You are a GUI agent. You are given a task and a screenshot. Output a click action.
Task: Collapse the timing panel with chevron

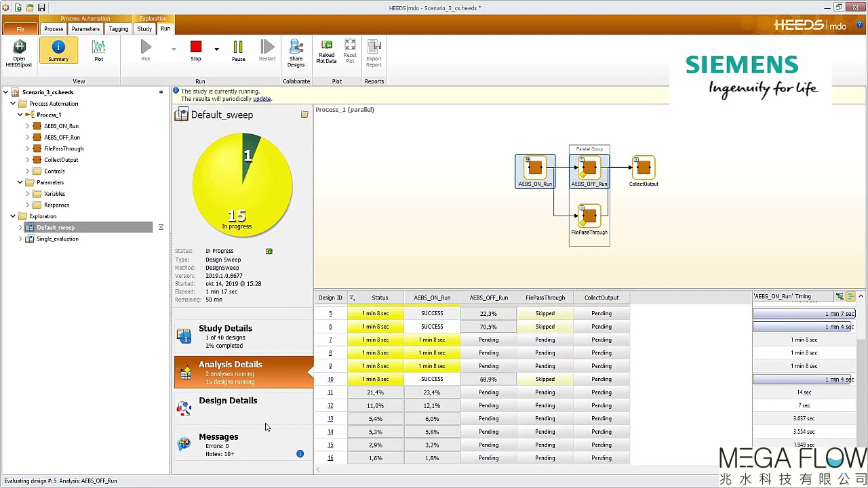click(x=861, y=296)
